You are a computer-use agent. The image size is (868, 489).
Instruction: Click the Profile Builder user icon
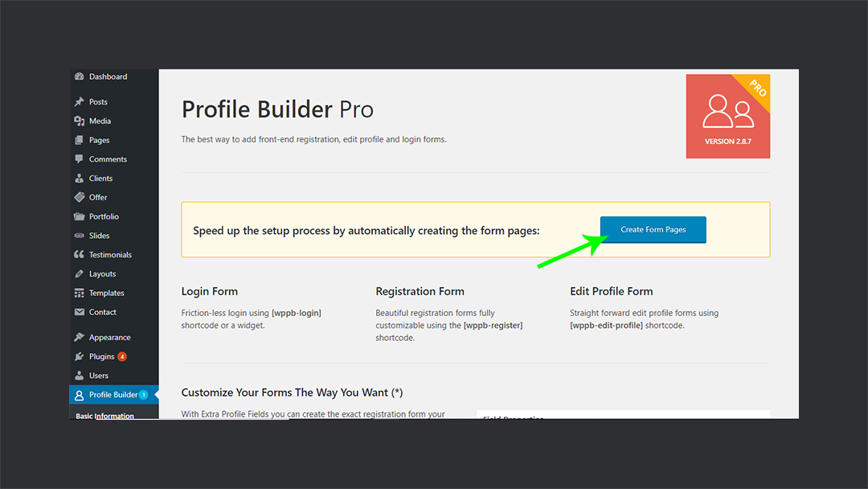coord(79,395)
